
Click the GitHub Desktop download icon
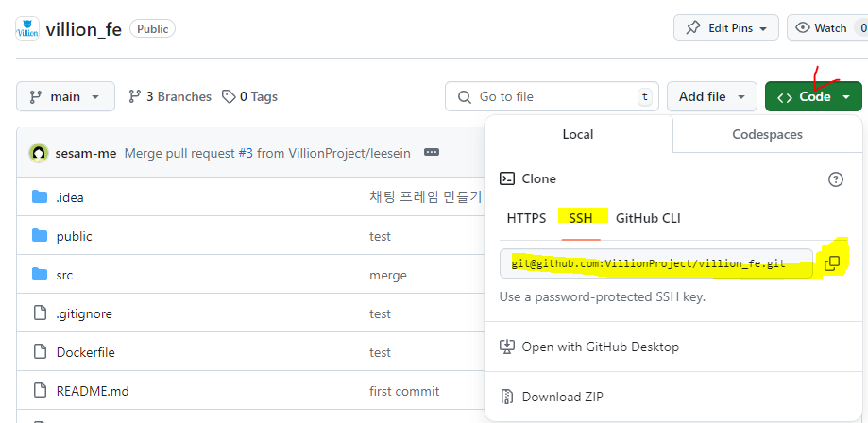tap(507, 347)
